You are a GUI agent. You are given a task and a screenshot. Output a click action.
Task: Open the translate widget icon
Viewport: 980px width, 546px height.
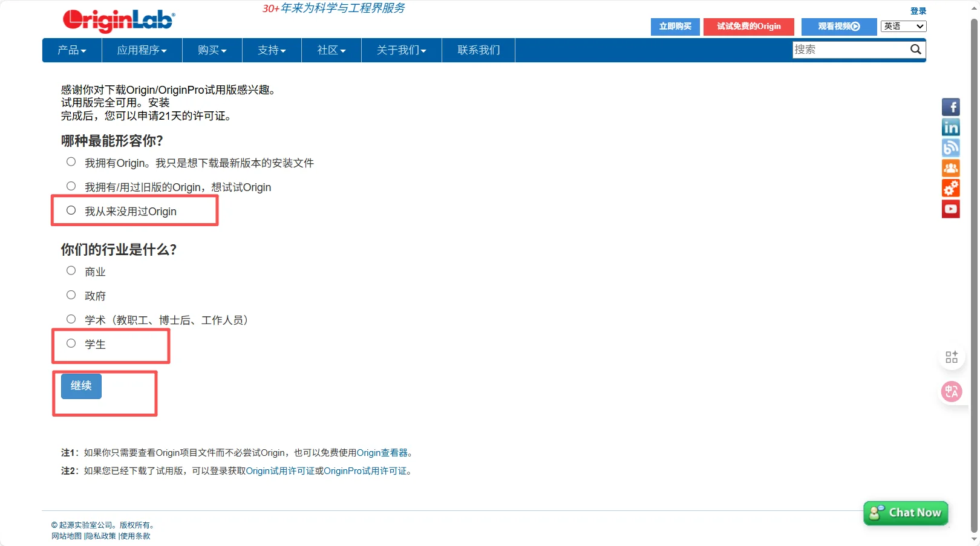[x=951, y=391]
